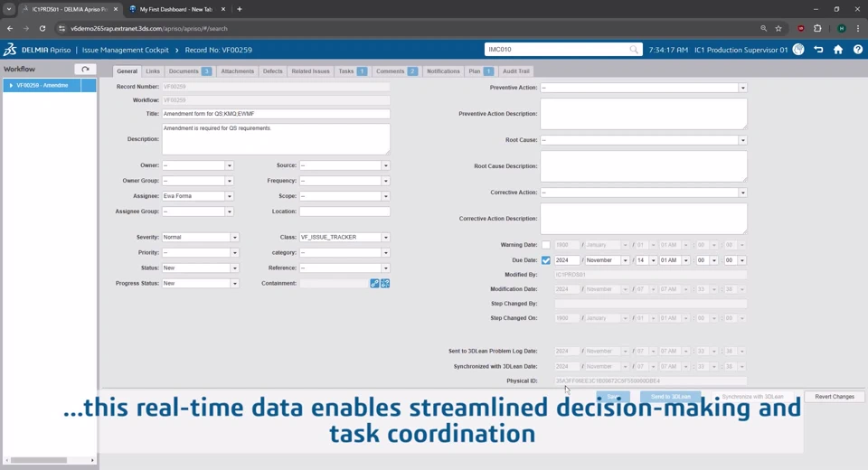Click the Title input field

point(276,114)
